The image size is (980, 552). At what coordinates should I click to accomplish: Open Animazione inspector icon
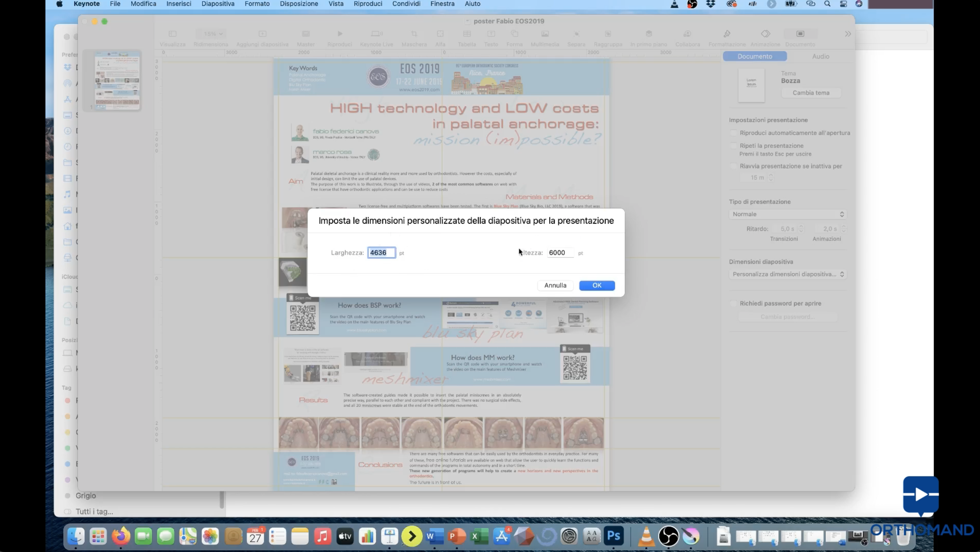click(765, 34)
